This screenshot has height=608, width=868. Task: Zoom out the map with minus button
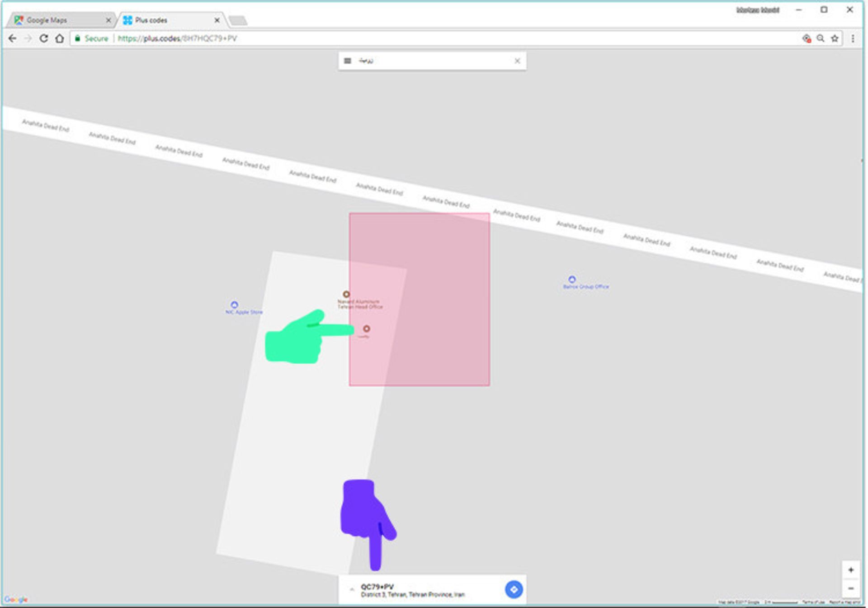point(851,588)
